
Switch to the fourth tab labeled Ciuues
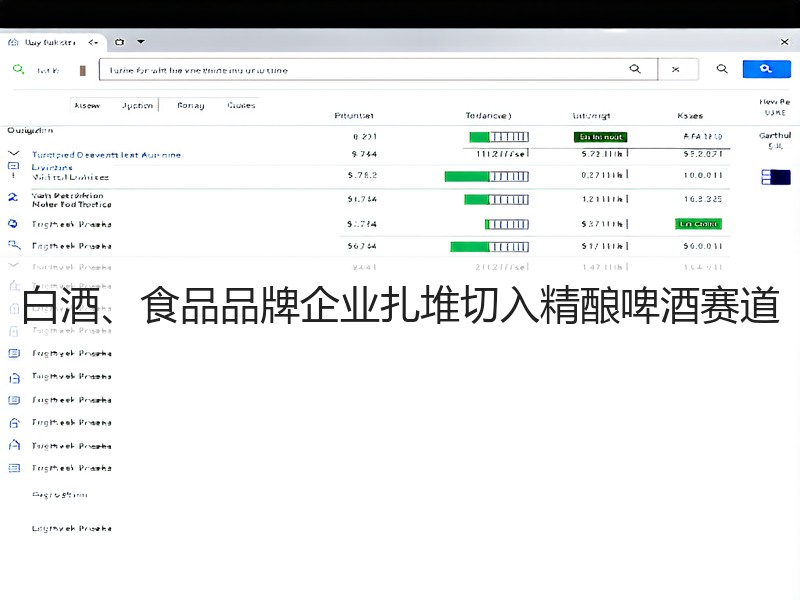[x=241, y=106]
